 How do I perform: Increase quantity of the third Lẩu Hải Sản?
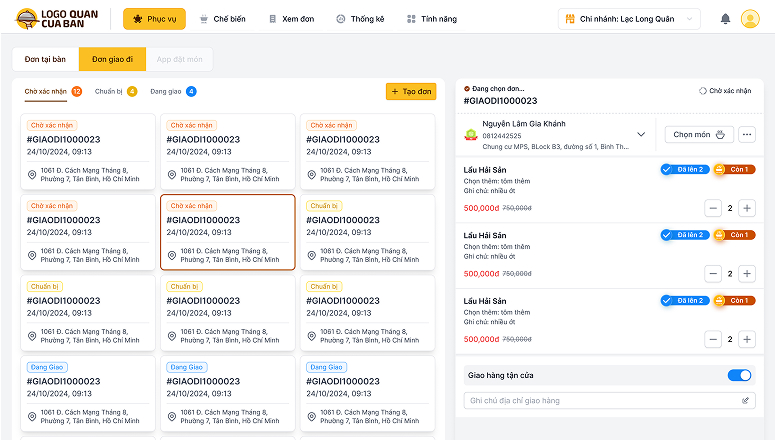pos(747,339)
